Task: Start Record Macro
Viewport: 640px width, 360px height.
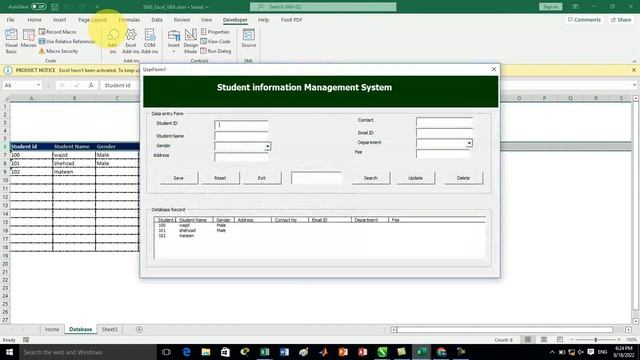Action: click(x=58, y=32)
